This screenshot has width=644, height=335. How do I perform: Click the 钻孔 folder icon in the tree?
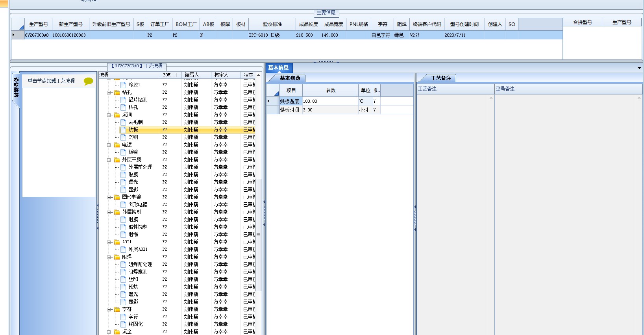117,93
